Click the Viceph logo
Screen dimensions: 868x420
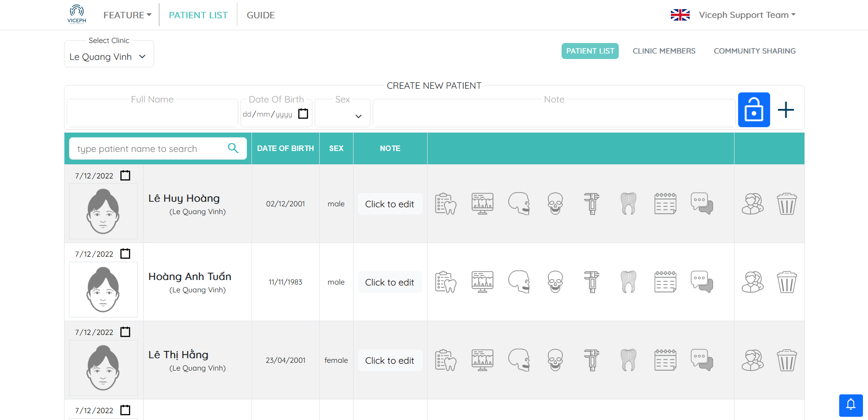77,14
